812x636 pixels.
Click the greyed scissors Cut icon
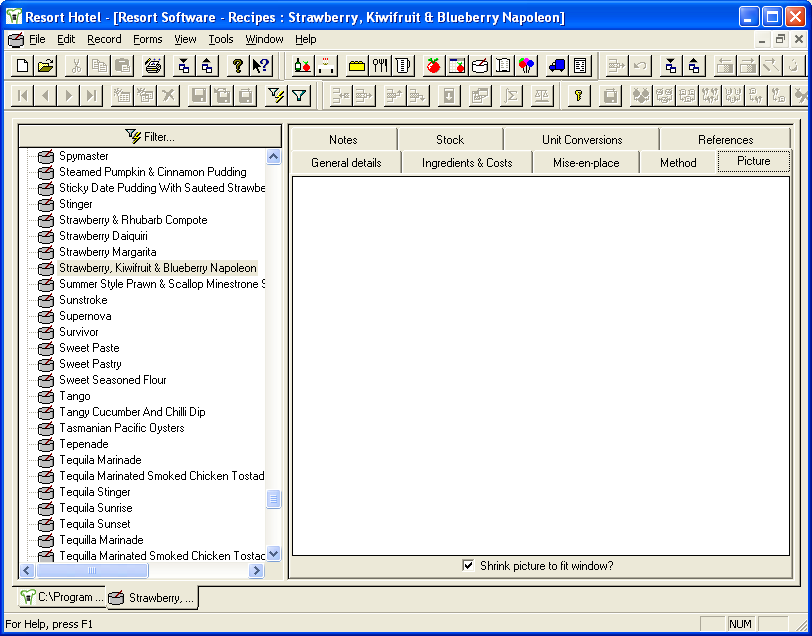(77, 66)
